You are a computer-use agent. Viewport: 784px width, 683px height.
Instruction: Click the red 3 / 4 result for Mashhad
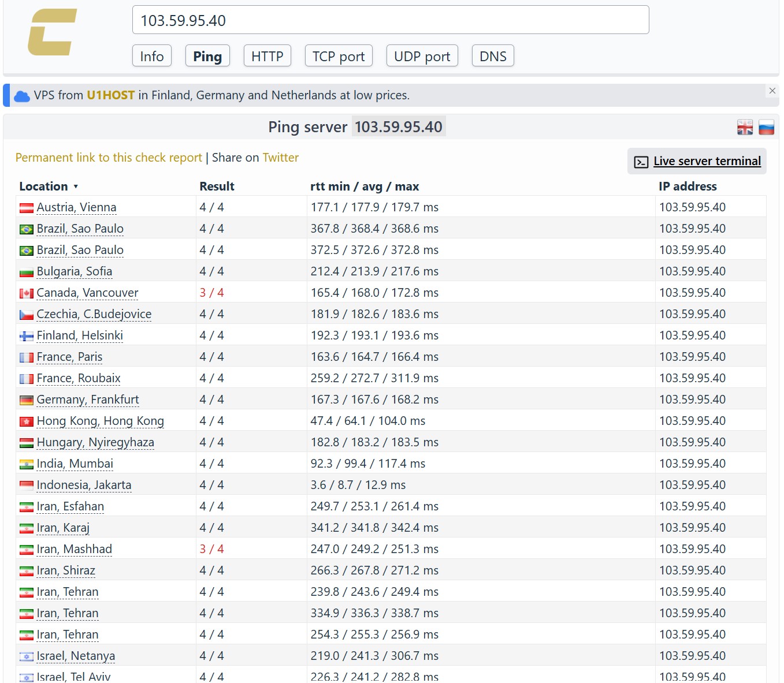point(211,549)
